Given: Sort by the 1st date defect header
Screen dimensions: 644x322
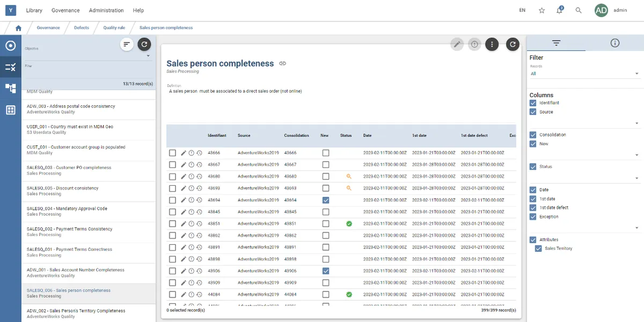Looking at the screenshot, I should 474,136.
